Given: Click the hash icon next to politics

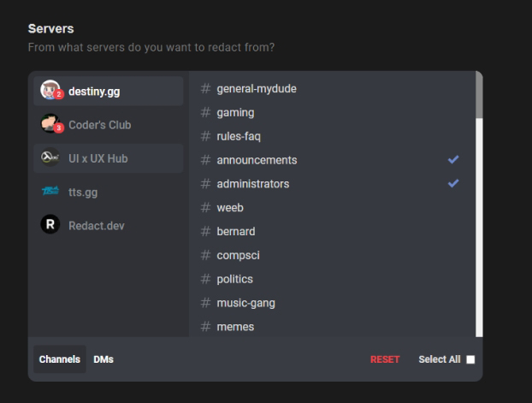Looking at the screenshot, I should [x=205, y=279].
